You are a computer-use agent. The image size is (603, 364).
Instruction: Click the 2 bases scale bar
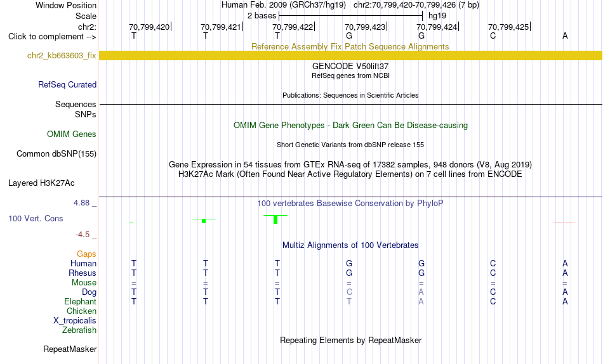coord(351,16)
